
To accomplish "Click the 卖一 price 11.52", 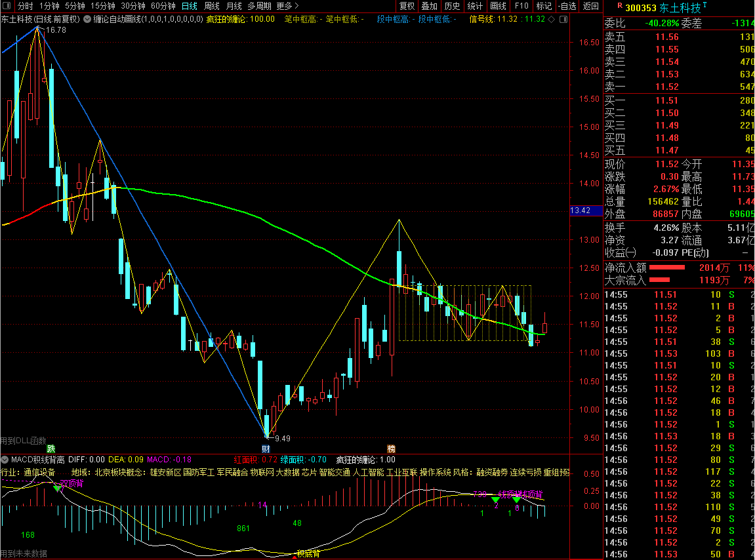I will pyautogui.click(x=667, y=87).
